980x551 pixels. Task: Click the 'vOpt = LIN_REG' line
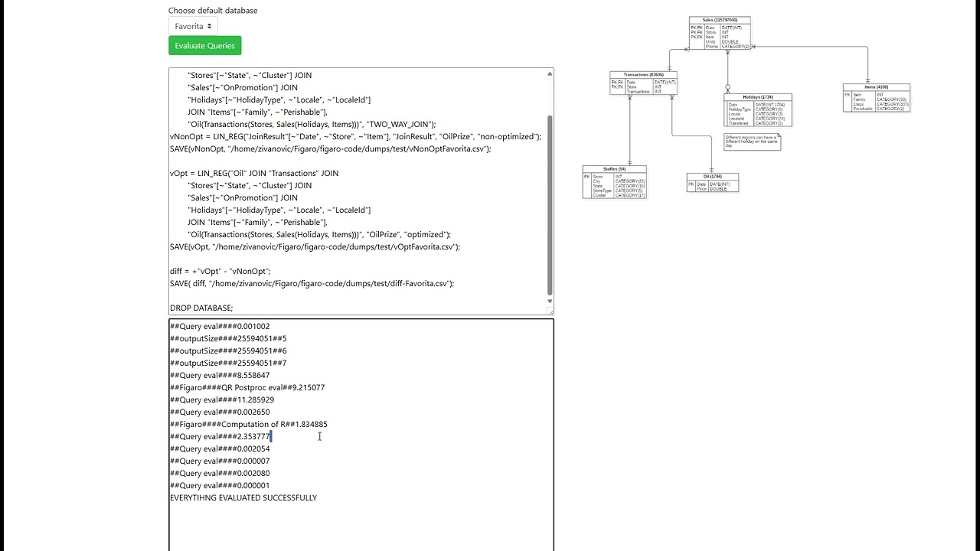click(x=254, y=173)
